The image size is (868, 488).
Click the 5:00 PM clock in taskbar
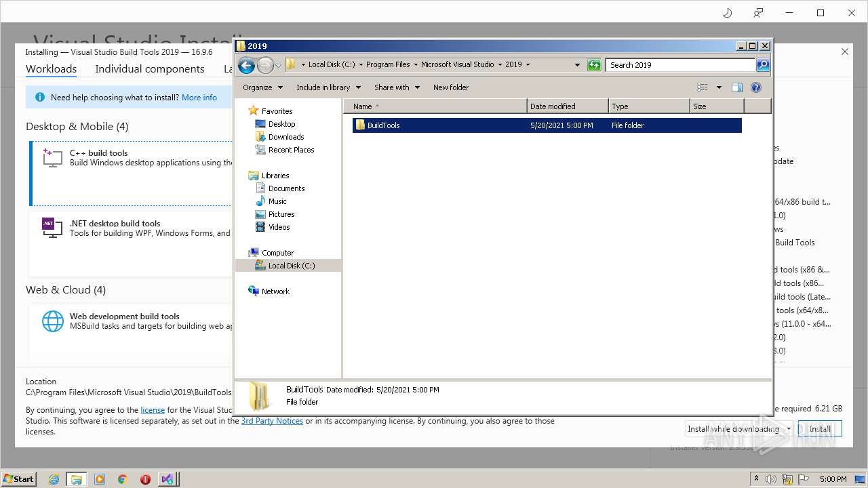pos(833,479)
